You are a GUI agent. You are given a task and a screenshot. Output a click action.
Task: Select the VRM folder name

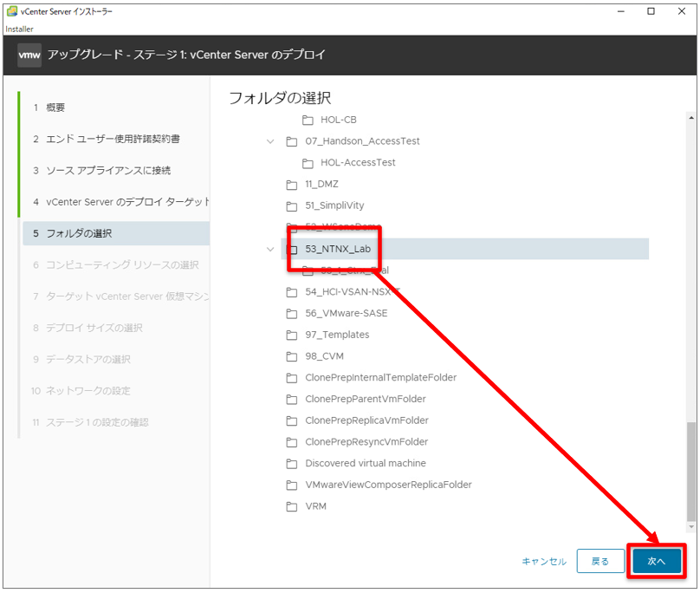[316, 506]
